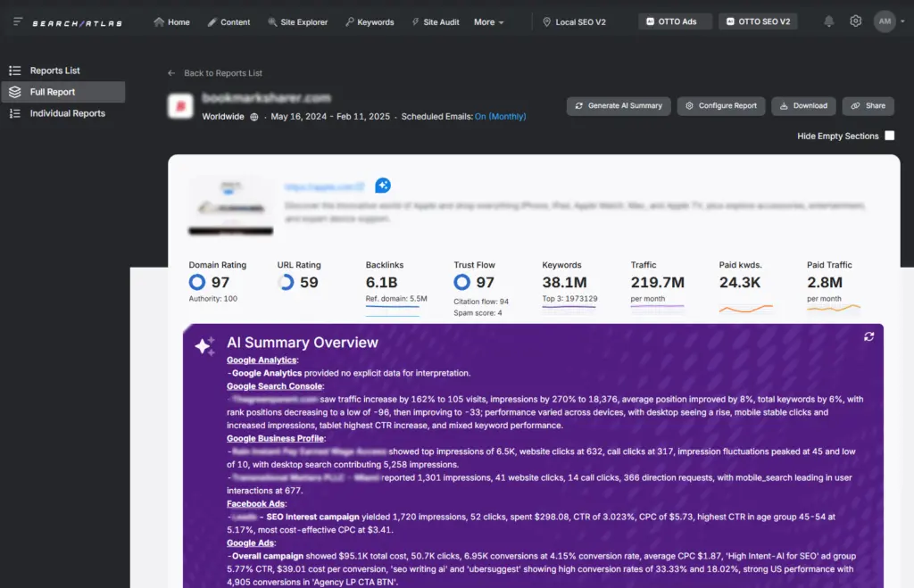The height and width of the screenshot is (588, 914).
Task: Click the AM user avatar
Action: tap(885, 21)
